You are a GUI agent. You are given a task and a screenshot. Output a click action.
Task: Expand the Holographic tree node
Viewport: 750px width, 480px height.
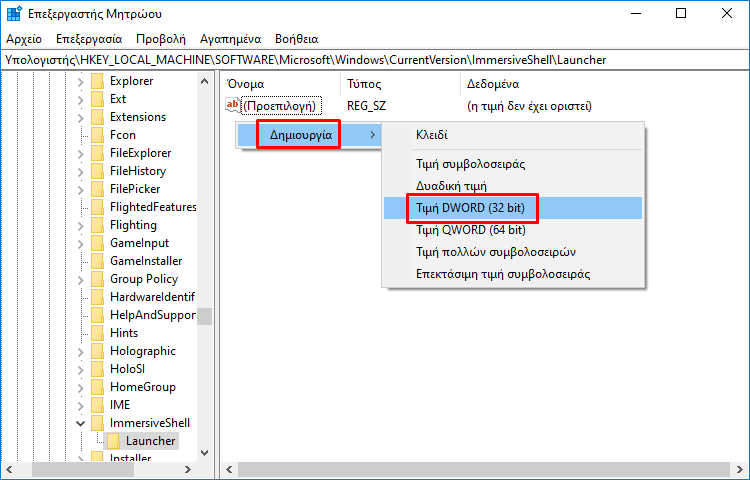(x=80, y=352)
